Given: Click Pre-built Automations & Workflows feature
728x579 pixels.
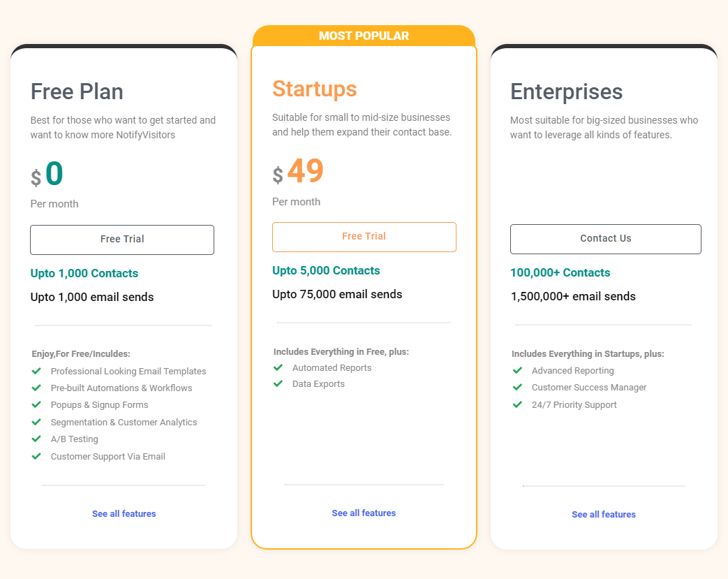Looking at the screenshot, I should click(121, 388).
